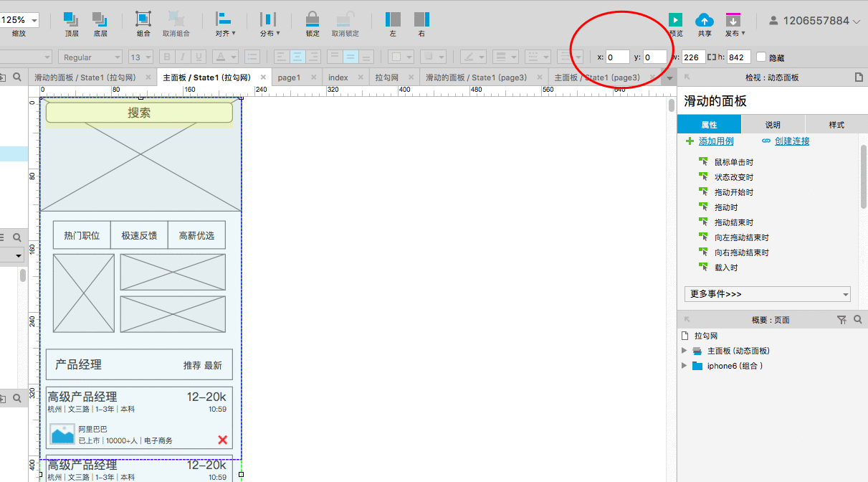Toggle italic text formatting
Screen dimensions: 868x482
pos(183,57)
